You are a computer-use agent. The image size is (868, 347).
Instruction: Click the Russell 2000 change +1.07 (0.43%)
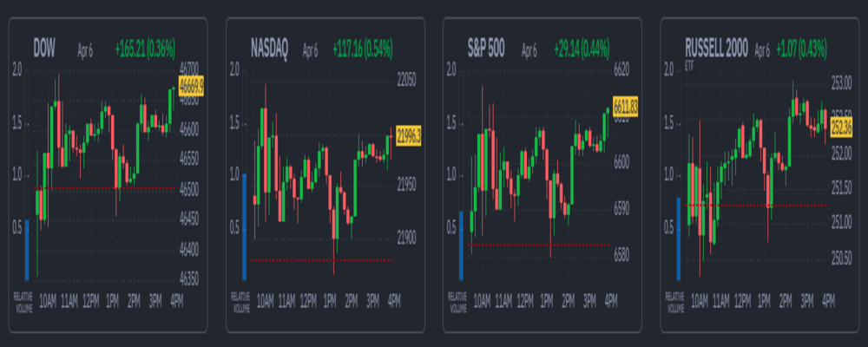point(801,50)
